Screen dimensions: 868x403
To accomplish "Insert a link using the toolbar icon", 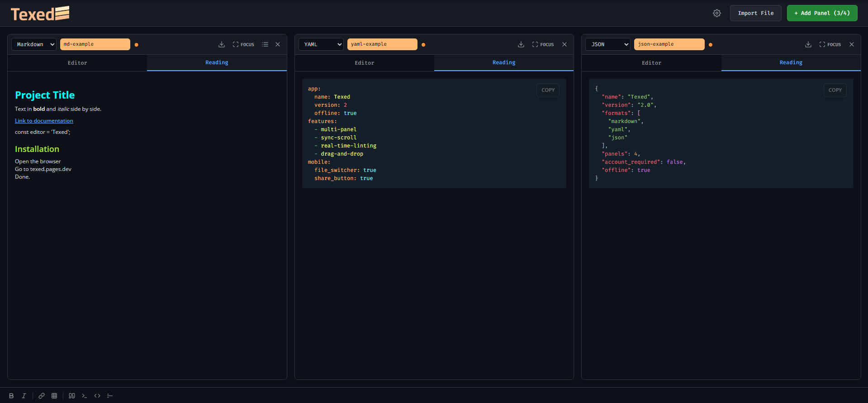I will (x=42, y=396).
